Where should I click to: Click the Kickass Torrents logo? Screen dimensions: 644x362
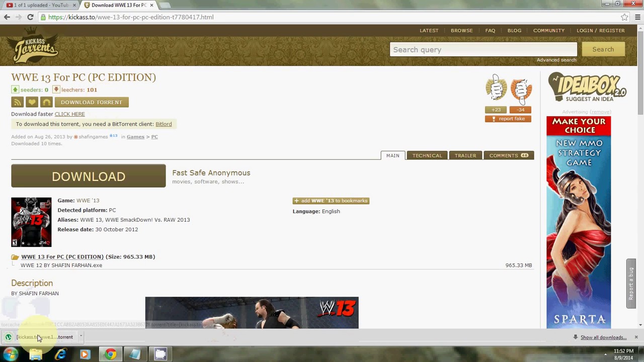point(35,47)
